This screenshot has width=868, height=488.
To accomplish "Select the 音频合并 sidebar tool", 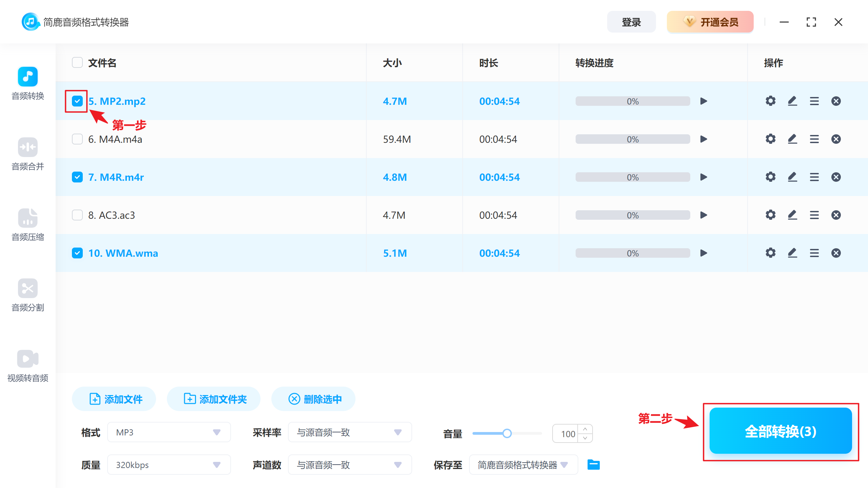I will point(27,154).
